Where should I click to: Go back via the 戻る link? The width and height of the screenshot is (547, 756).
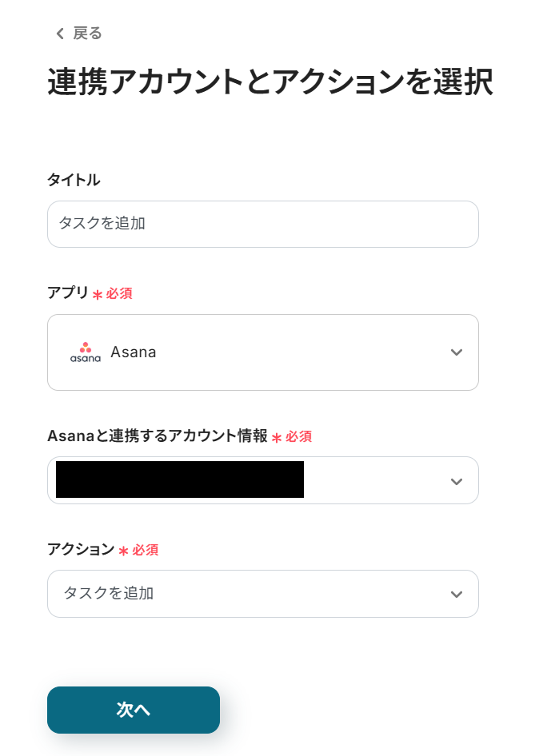87,34
